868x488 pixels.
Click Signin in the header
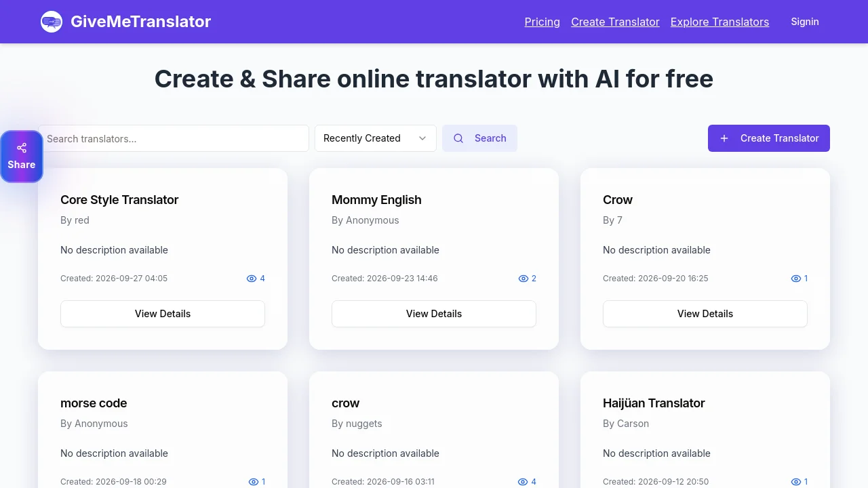(805, 22)
